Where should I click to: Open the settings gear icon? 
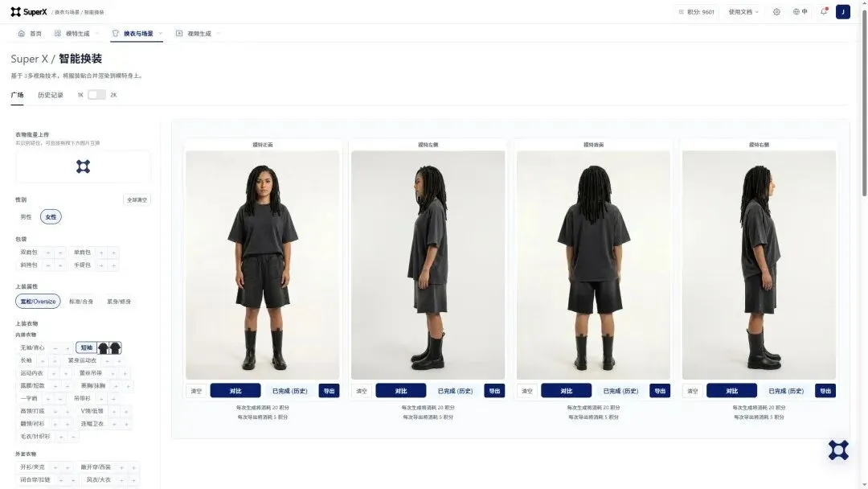pos(776,11)
